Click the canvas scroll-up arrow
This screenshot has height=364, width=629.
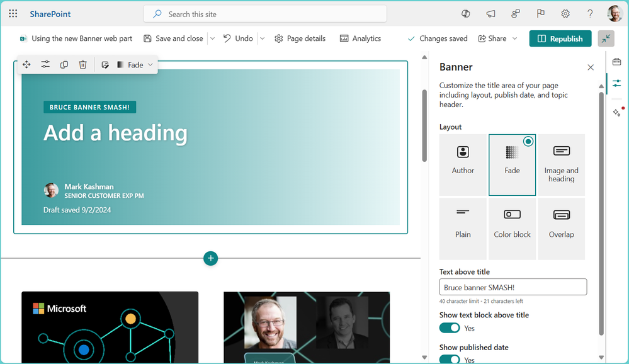point(424,57)
